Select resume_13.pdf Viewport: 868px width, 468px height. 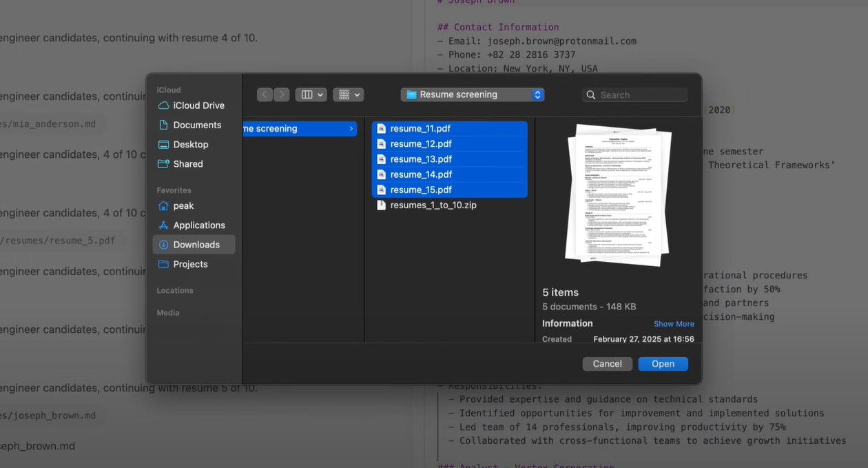[x=449, y=159]
